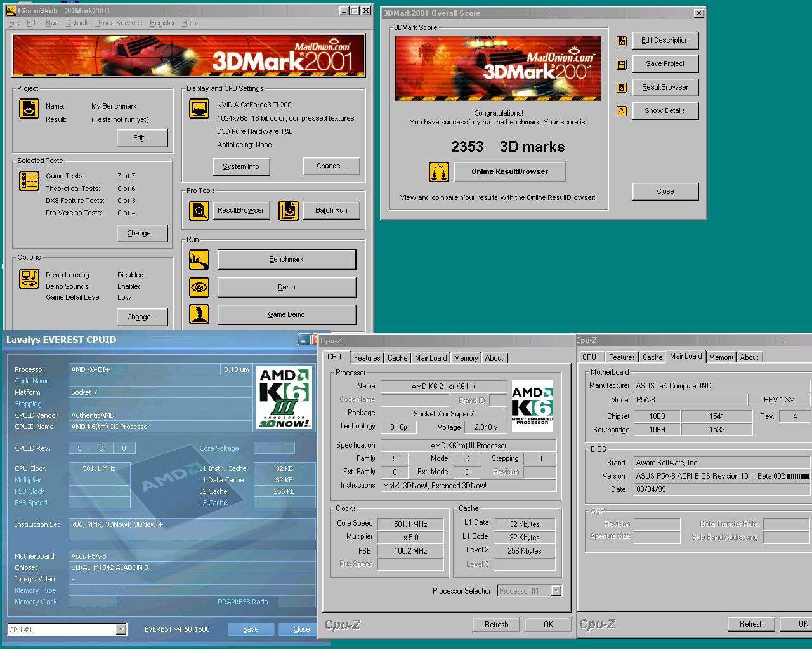Image resolution: width=812 pixels, height=650 pixels.
Task: Click Change button under Display and CPU Settings
Action: (332, 166)
